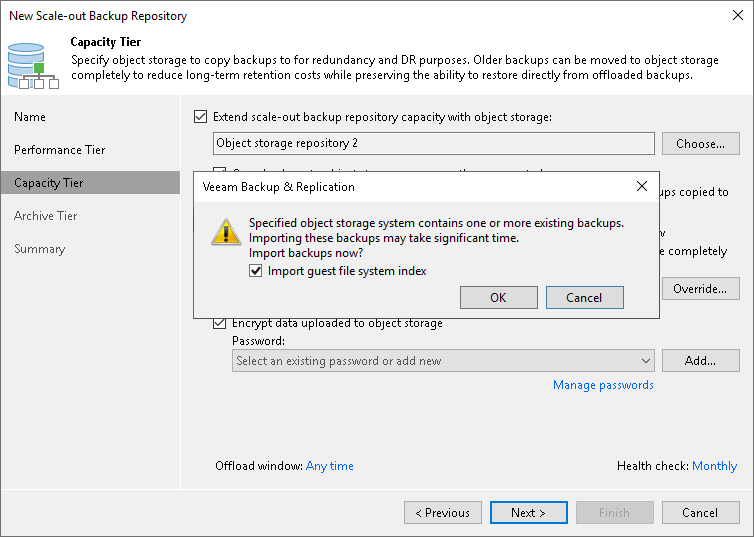Click the warning triangle icon in dialog
Image resolution: width=754 pixels, height=537 pixels.
tap(225, 233)
